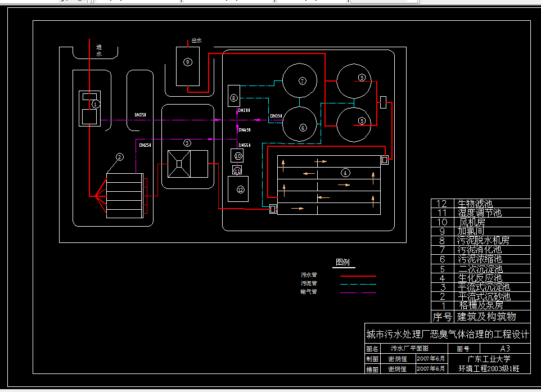The image size is (541, 392).
Task: Click the 序号 table header cell
Action: click(x=443, y=317)
